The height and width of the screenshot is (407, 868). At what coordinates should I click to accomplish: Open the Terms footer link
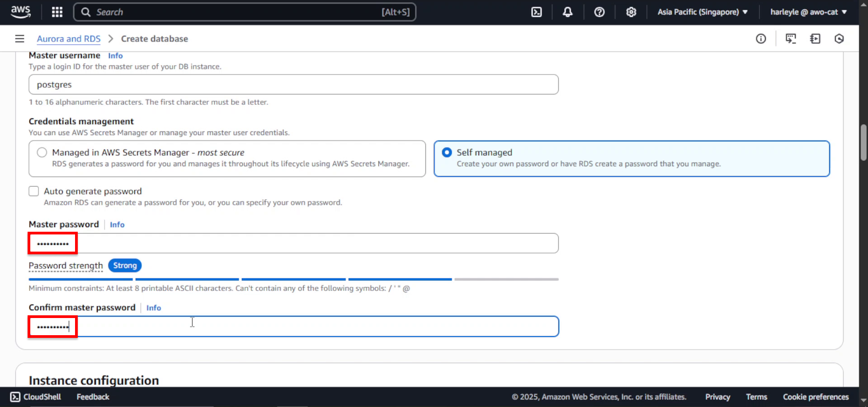click(756, 397)
